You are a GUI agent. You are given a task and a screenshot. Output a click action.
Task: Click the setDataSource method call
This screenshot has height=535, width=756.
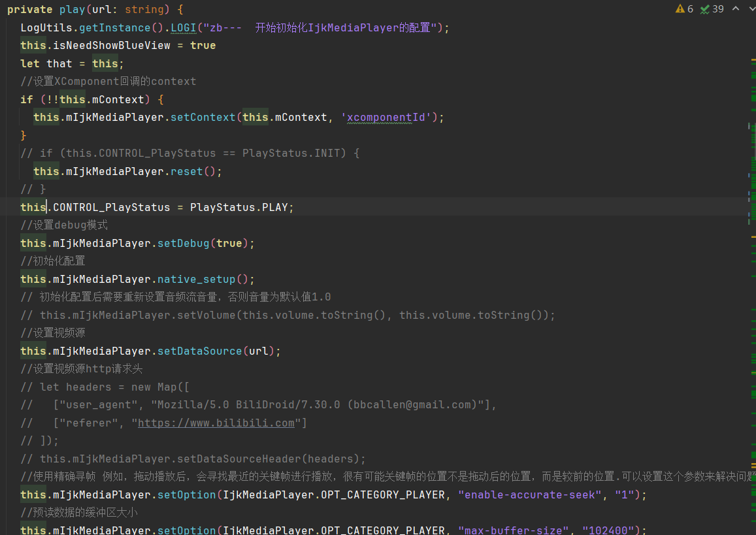[x=199, y=351]
